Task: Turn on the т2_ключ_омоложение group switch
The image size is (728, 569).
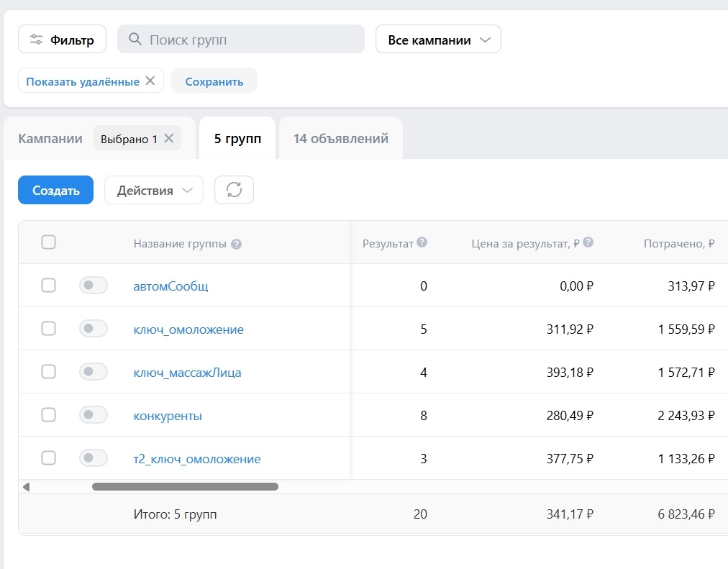Action: pos(93,458)
